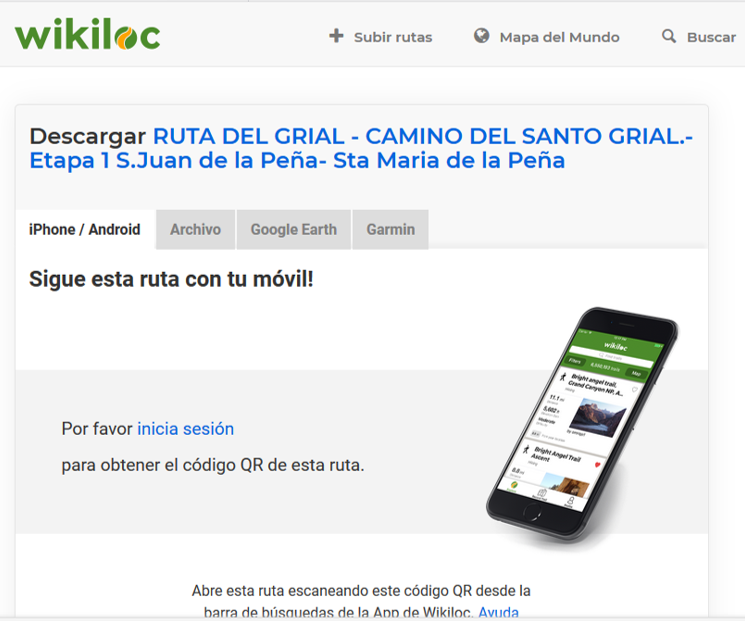Screen dimensions: 745x621
Task: Switch to the Google Earth tab
Action: (x=294, y=229)
